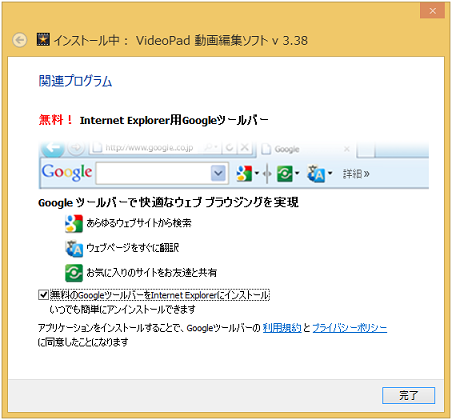Uncheck the install Google Toolbar checkbox

point(43,295)
